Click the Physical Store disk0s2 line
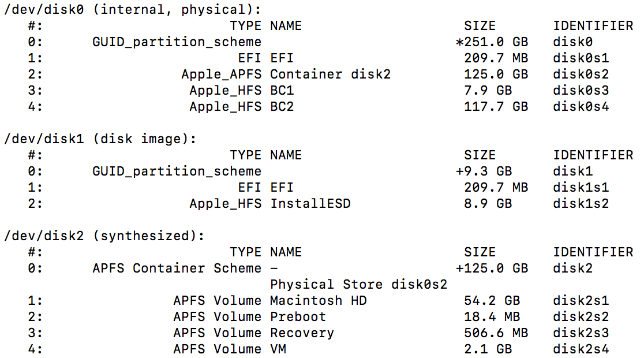644x358 pixels. (x=358, y=284)
